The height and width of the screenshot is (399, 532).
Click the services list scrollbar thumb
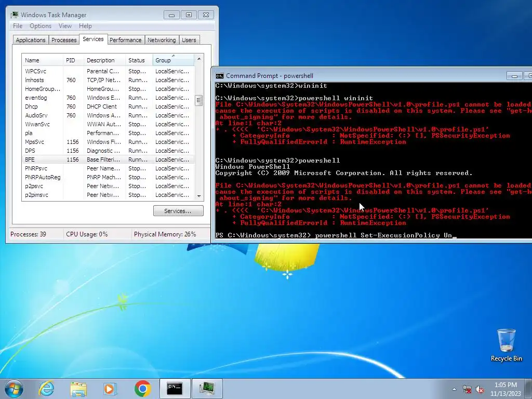[x=199, y=100]
